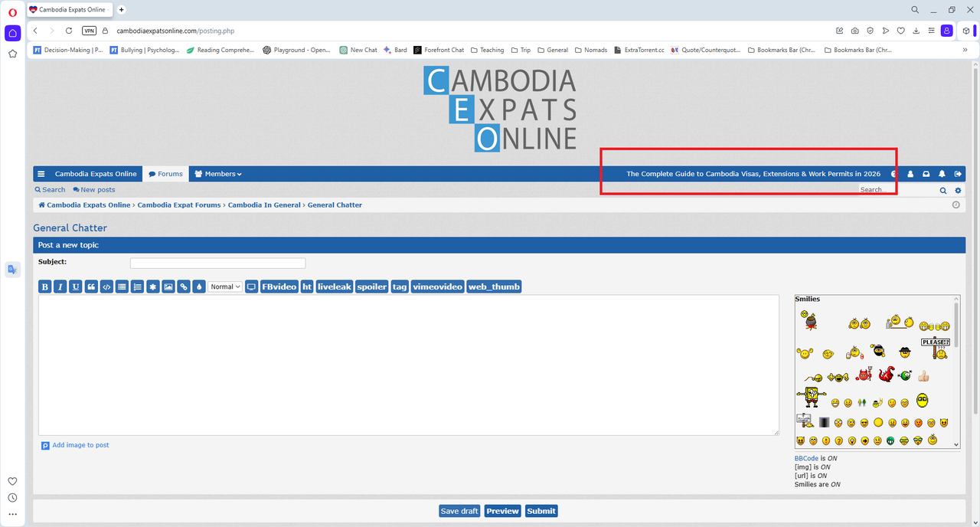980x527 pixels.
Task: Click the Add image to post link
Action: 75,445
